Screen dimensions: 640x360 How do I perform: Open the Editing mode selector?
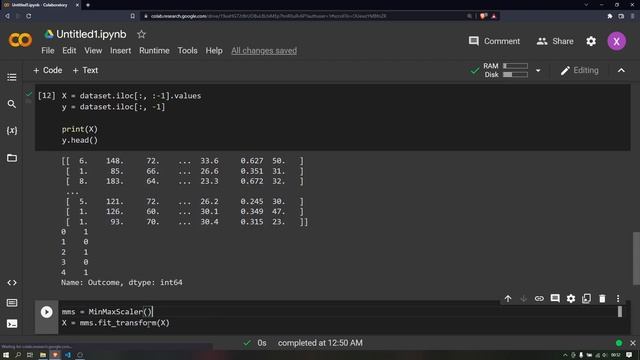pos(580,70)
